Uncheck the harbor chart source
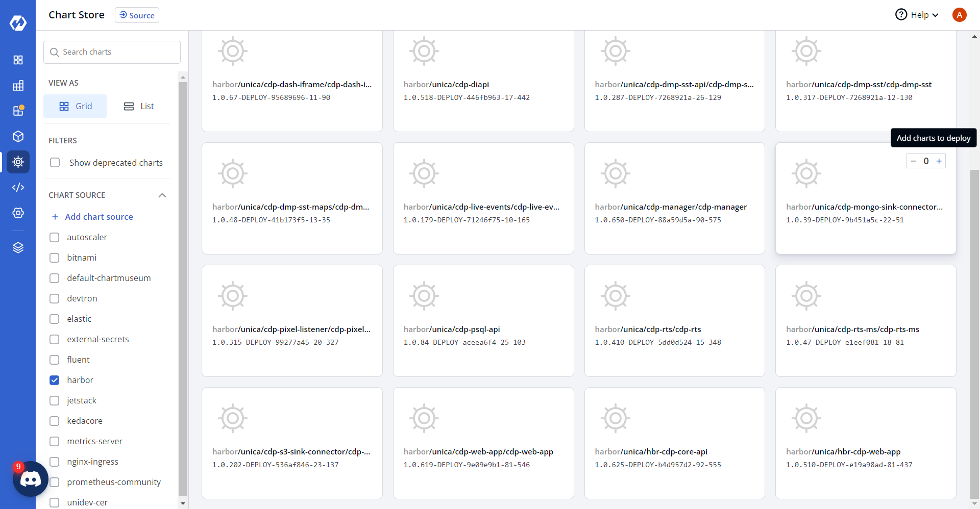 click(x=55, y=380)
